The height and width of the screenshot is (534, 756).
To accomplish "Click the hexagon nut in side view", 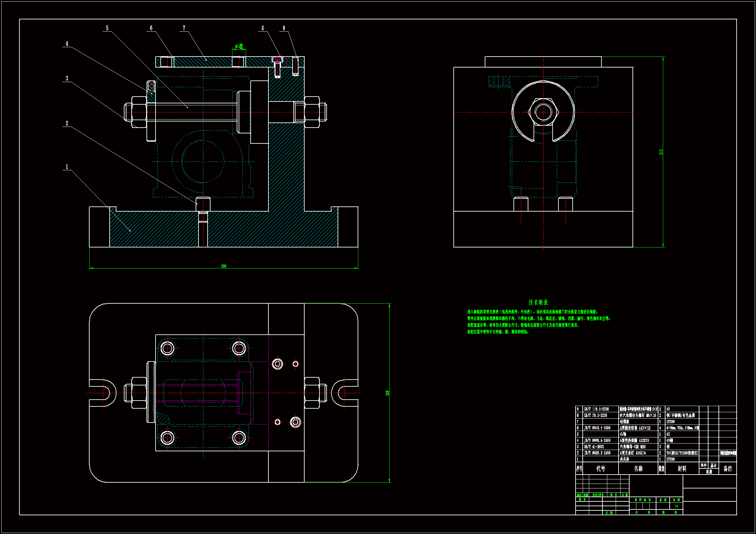I will [543, 112].
